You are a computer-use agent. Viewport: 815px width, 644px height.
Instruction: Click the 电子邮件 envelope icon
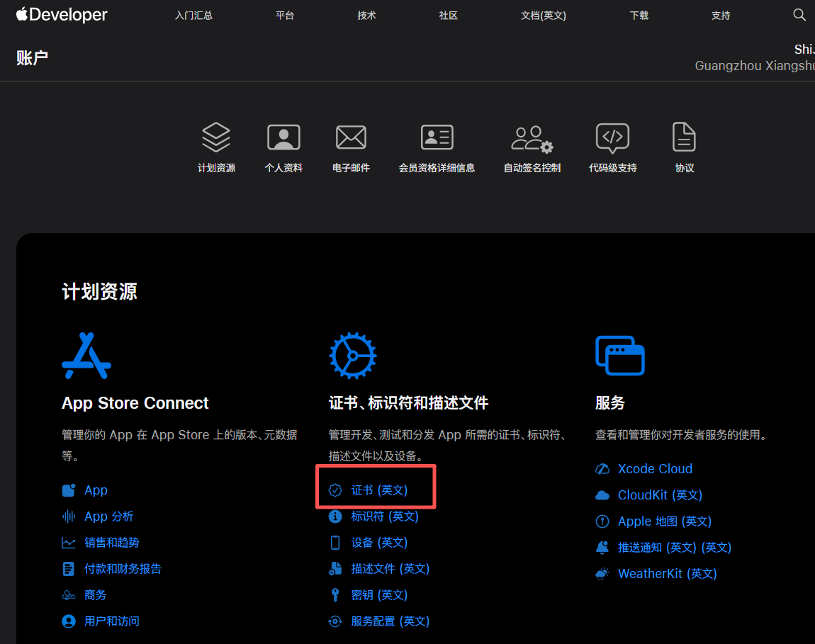coord(351,137)
